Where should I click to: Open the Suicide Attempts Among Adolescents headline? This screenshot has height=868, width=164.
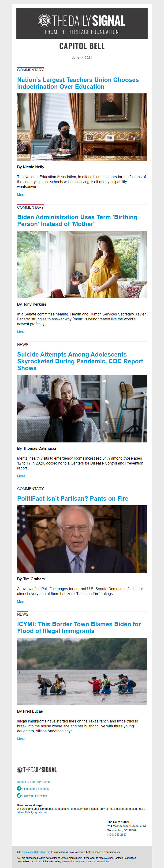(x=80, y=361)
